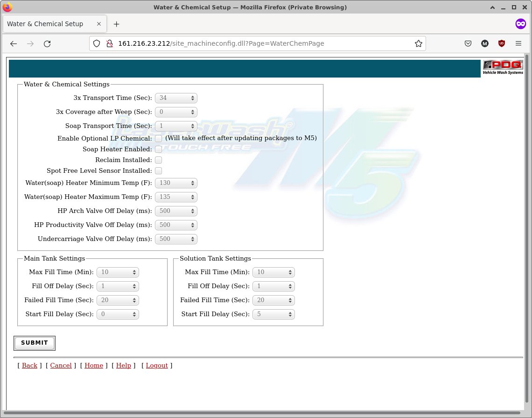Open Main Tank Failed Fill Time dropdown
532x418 pixels.
[x=118, y=300]
